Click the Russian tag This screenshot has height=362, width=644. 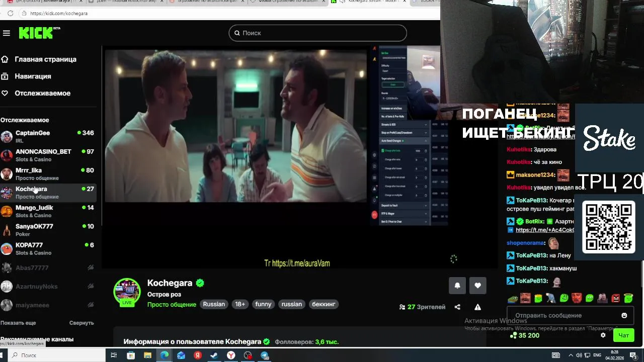click(214, 304)
